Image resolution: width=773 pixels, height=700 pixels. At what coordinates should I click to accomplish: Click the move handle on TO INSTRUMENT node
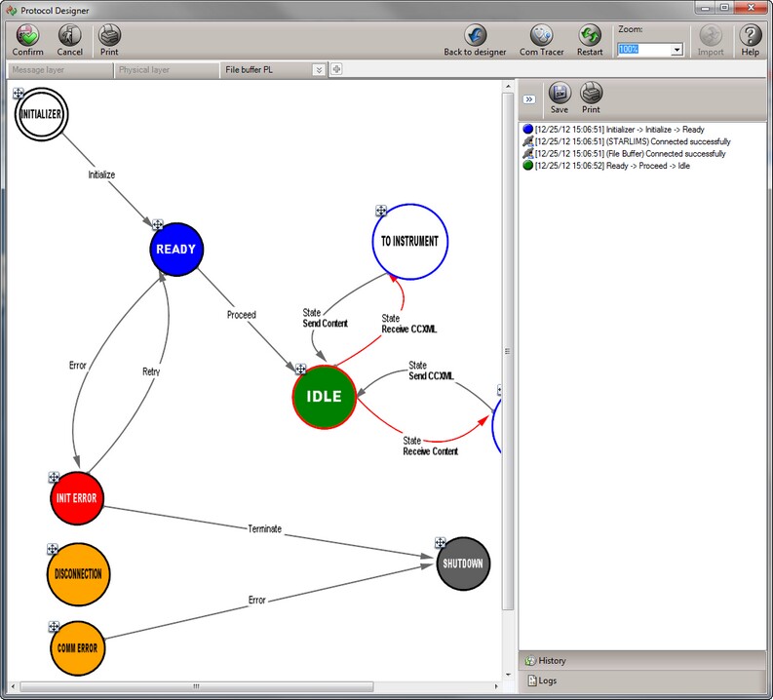381,211
